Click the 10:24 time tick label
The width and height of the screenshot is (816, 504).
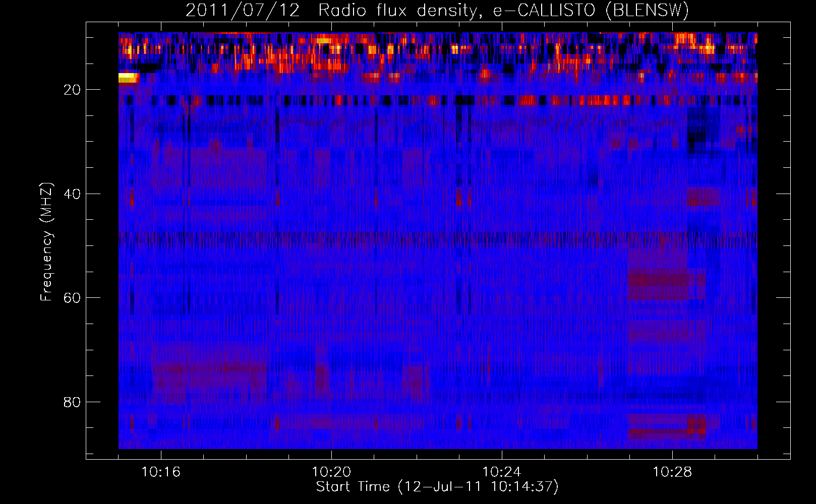(502, 472)
